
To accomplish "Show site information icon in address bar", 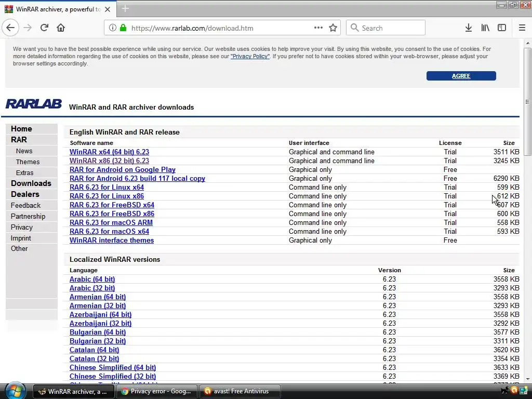I will point(112,28).
